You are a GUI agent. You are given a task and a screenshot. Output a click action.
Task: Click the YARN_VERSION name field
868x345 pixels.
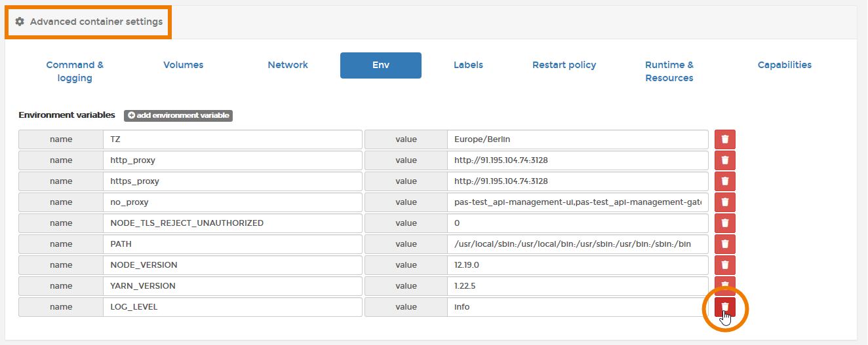click(x=232, y=286)
